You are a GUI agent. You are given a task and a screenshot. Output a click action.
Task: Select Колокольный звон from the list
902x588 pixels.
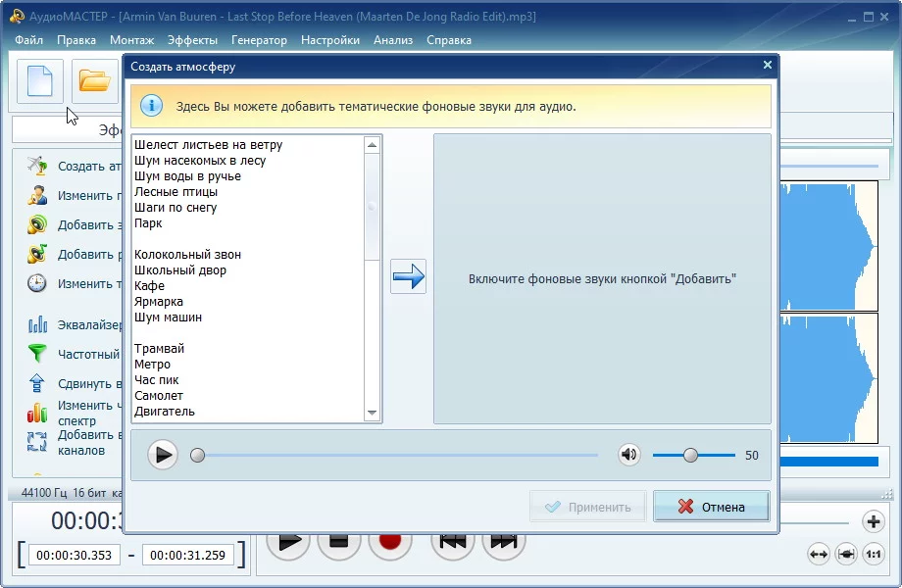(187, 255)
